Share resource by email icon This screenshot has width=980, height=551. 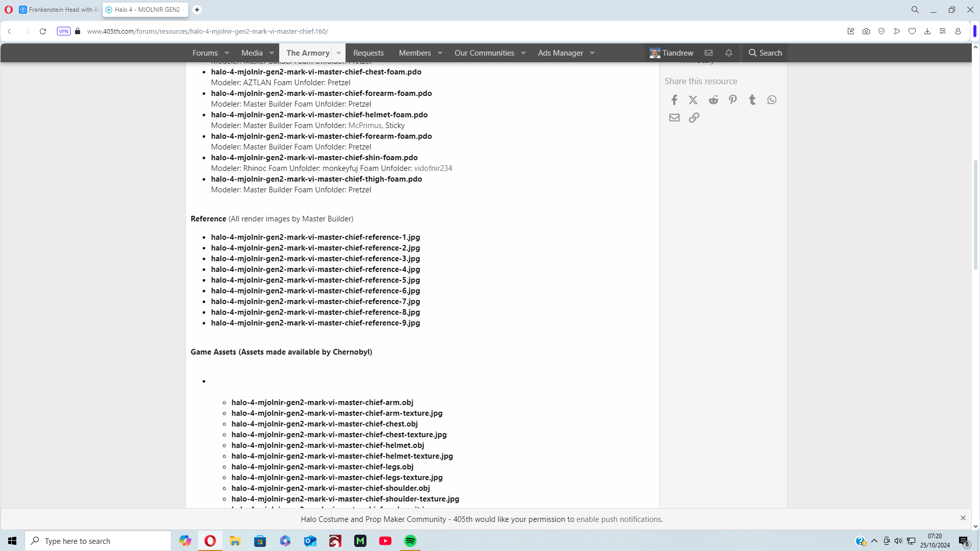(x=674, y=118)
